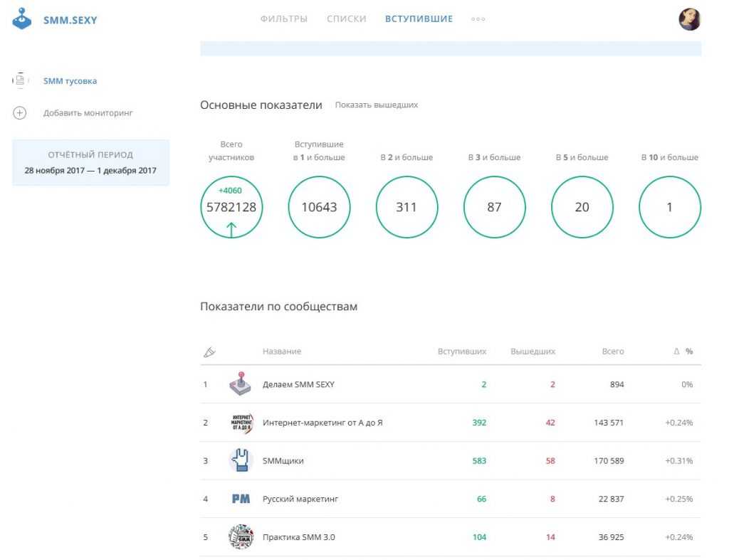
Task: Click the Русский маркетинг PM logo
Action: tap(241, 499)
